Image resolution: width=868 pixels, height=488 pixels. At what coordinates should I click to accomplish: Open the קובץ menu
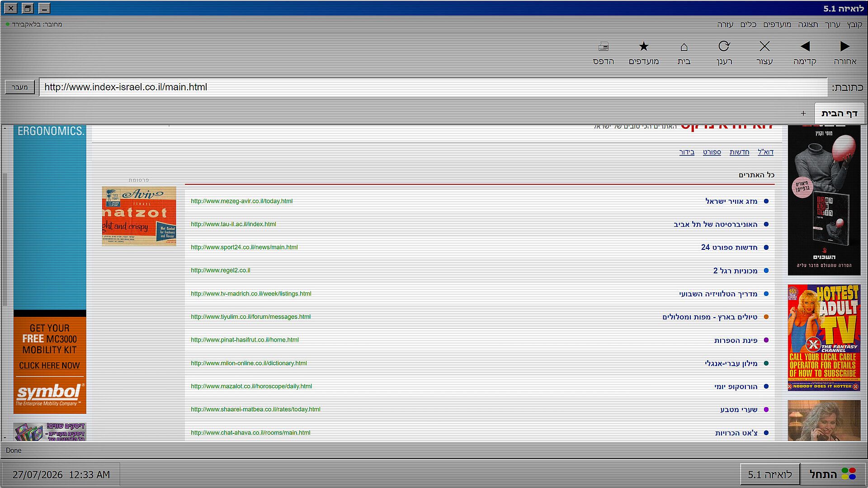[x=854, y=24]
